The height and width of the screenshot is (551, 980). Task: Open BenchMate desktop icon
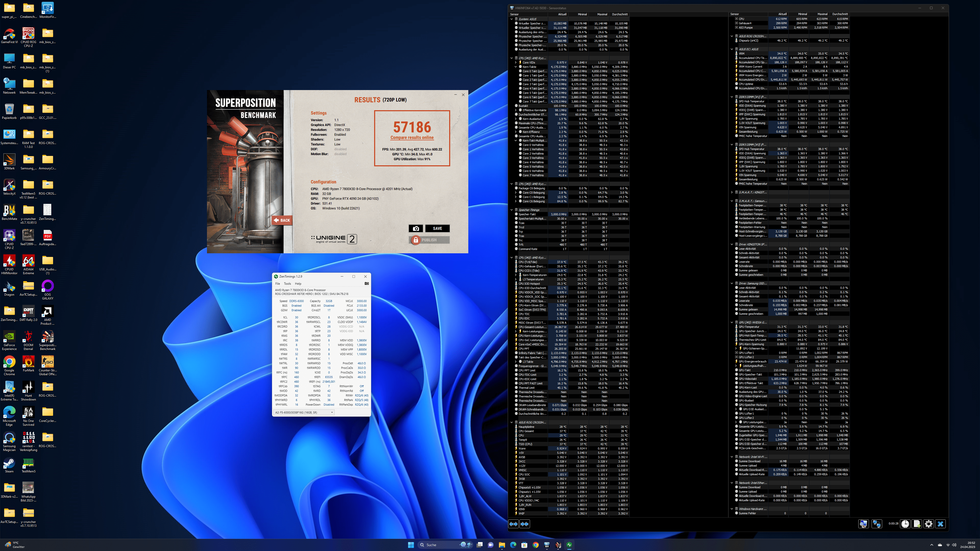pyautogui.click(x=9, y=212)
